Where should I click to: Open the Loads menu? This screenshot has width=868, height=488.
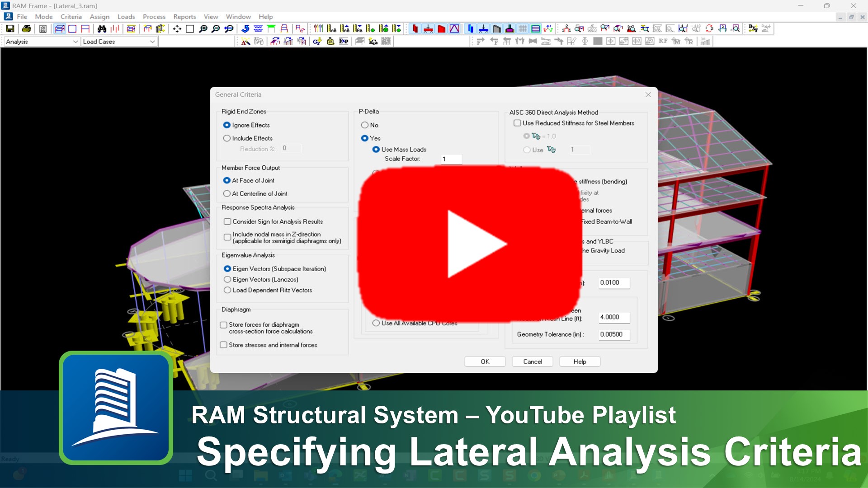(126, 16)
